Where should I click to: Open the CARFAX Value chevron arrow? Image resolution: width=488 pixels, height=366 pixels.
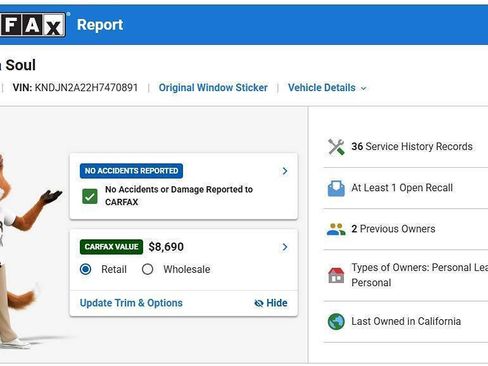(285, 247)
